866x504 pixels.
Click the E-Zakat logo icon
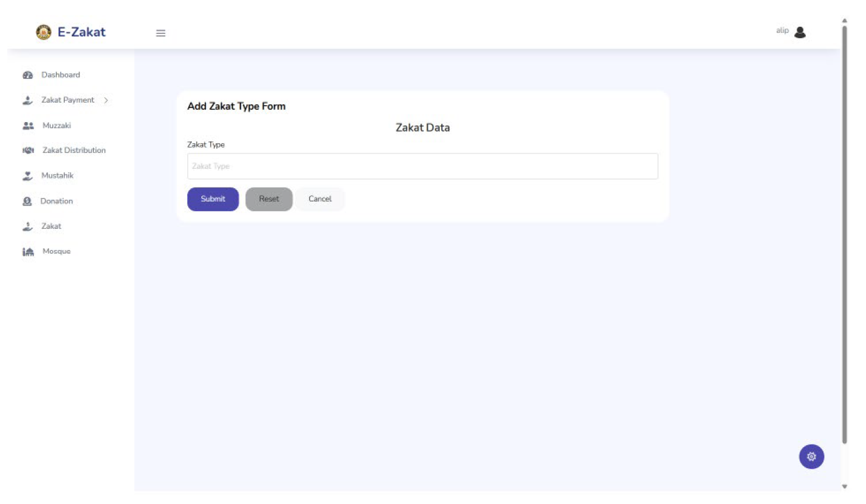point(43,32)
